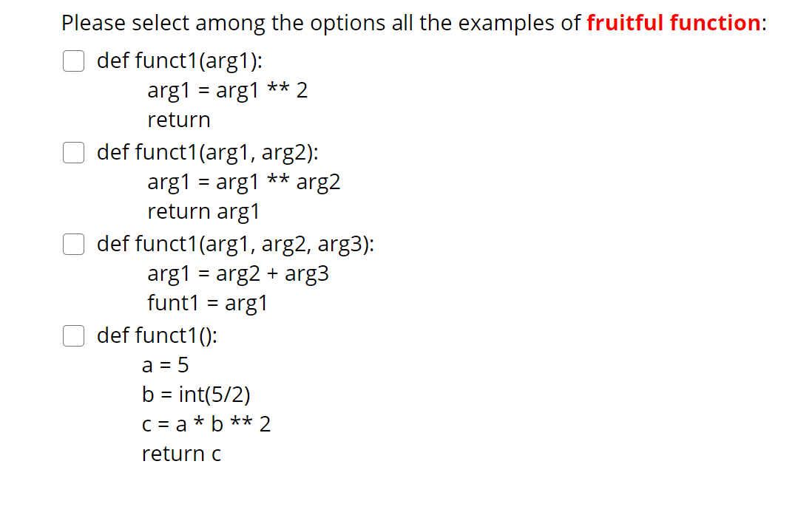Viewport: 812px width, 515px height.
Task: Tick the checkbox beside funct1(arg1, arg2)
Action: (x=72, y=153)
